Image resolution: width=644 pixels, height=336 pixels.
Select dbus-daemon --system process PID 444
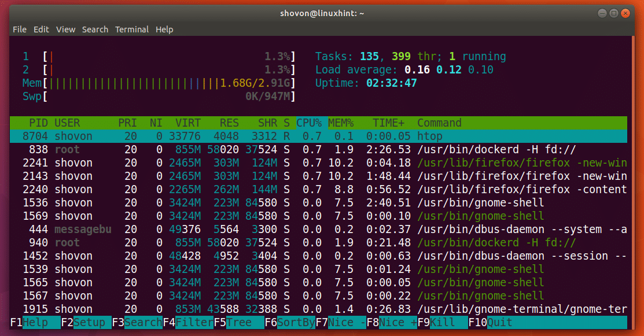pos(318,230)
